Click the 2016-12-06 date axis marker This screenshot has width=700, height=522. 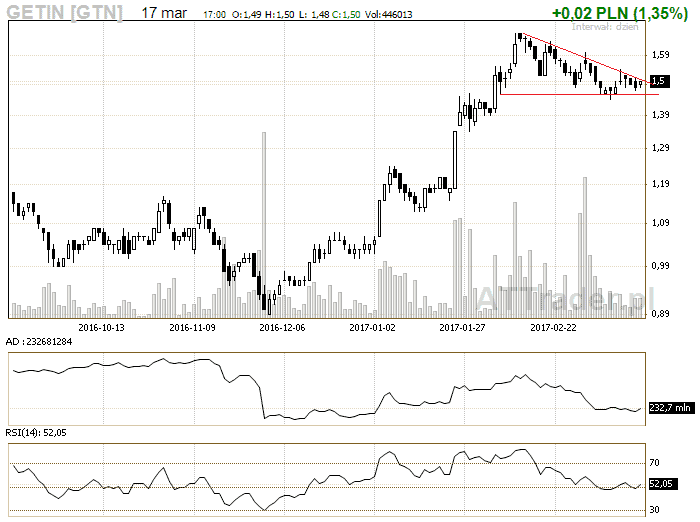tap(282, 326)
